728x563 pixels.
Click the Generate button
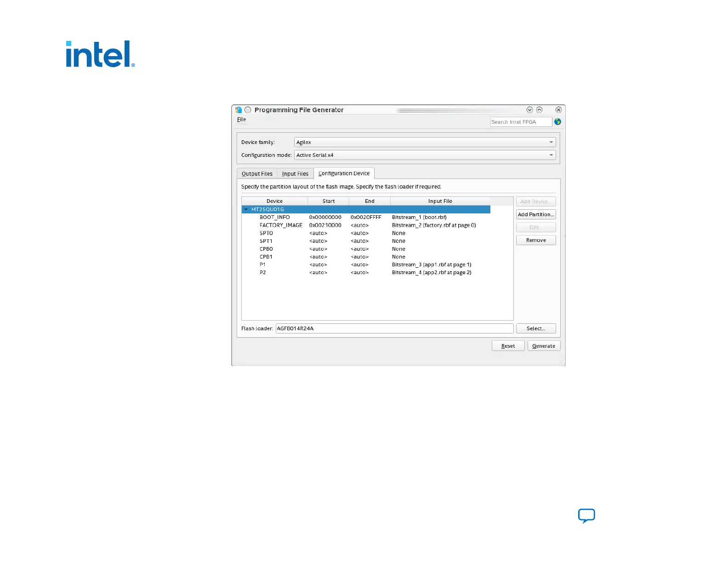544,346
